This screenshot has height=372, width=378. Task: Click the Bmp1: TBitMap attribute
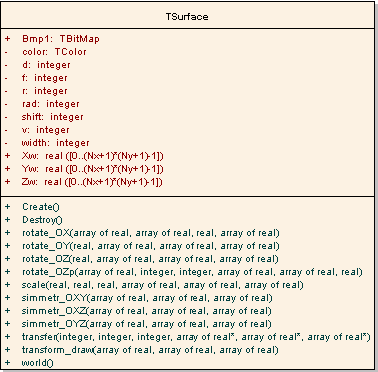[61, 39]
